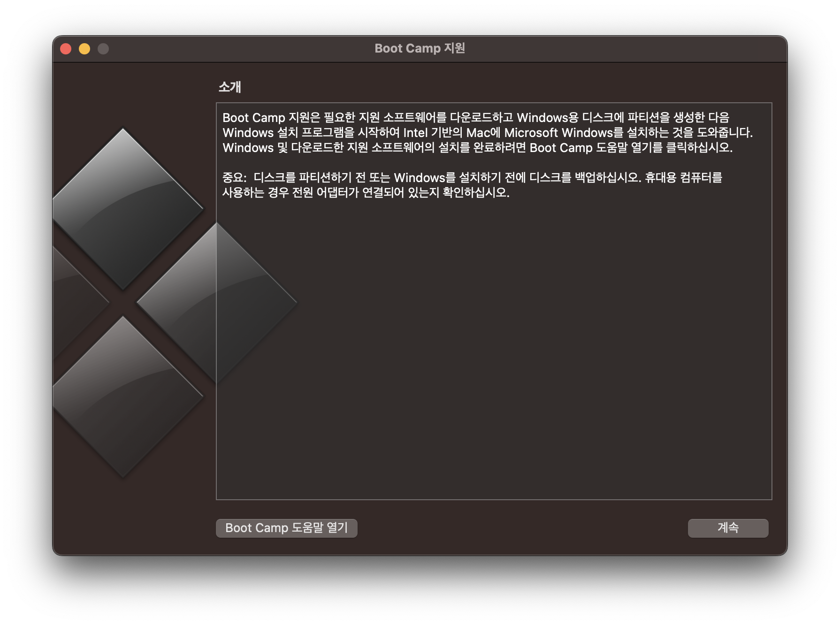Minimize the Boot Camp 지원 window
Viewport: 840px width, 625px height.
tap(84, 49)
